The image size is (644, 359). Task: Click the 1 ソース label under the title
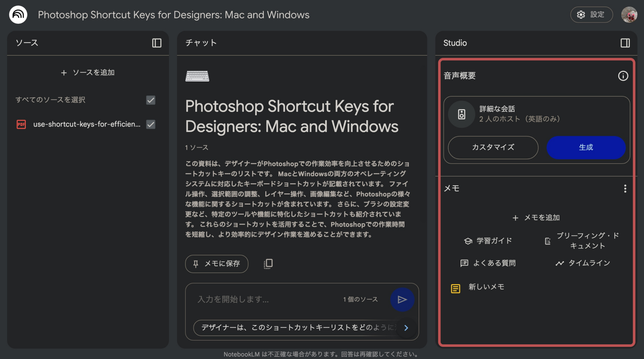197,147
